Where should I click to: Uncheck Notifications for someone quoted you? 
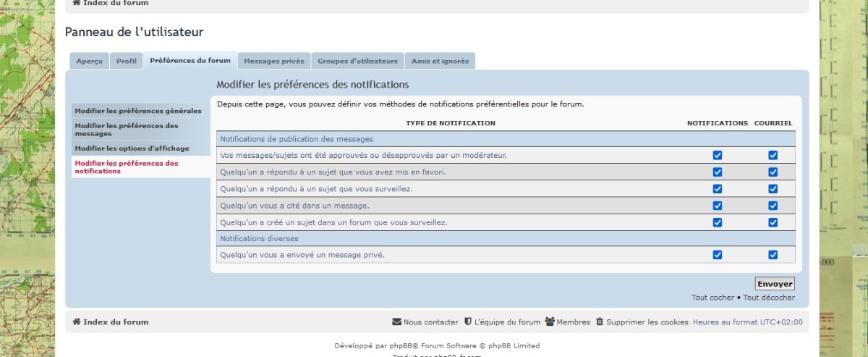[x=717, y=206]
